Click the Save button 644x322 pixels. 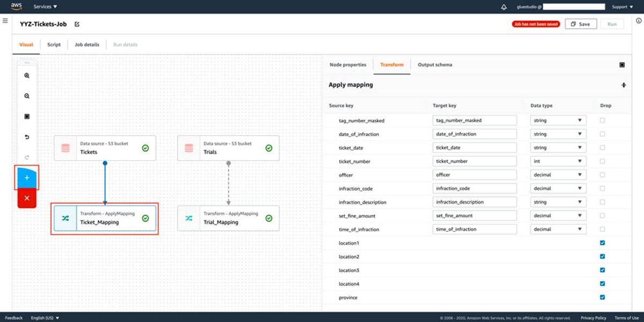581,24
